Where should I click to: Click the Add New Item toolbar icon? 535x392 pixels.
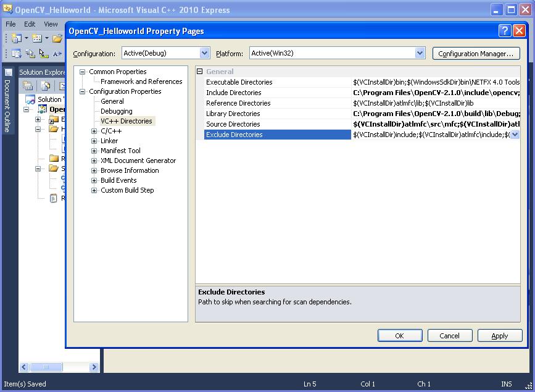point(36,38)
